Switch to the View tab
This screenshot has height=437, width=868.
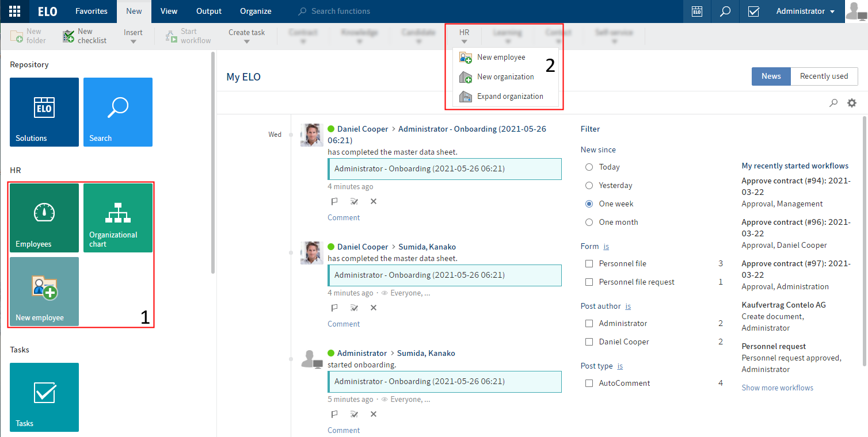[169, 11]
